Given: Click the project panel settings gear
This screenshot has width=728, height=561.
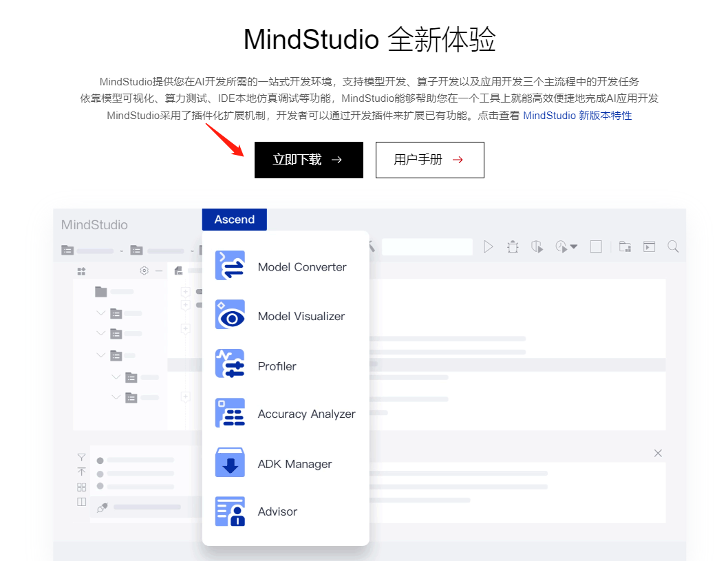Looking at the screenshot, I should click(144, 271).
